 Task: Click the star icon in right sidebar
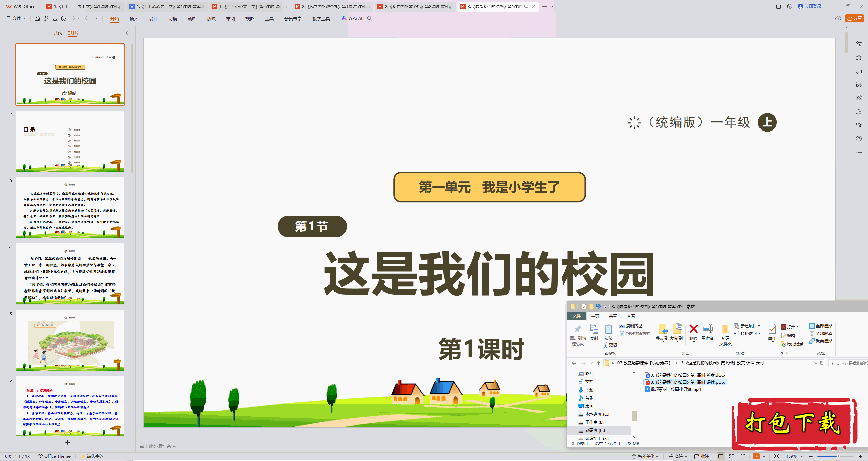[x=859, y=57]
